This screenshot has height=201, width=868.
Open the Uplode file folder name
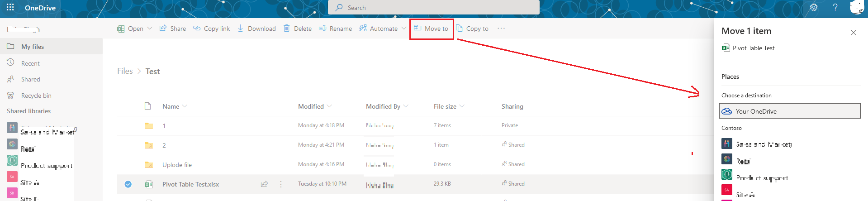(x=177, y=165)
